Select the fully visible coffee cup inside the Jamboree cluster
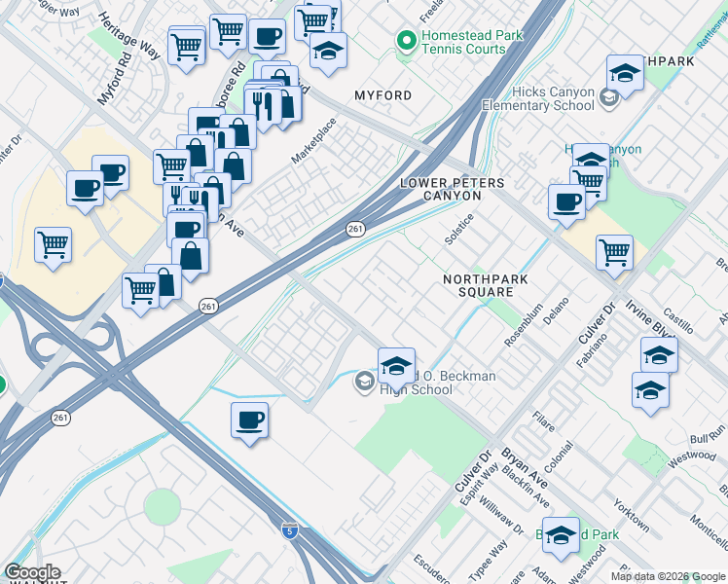The image size is (728, 584). [x=186, y=231]
